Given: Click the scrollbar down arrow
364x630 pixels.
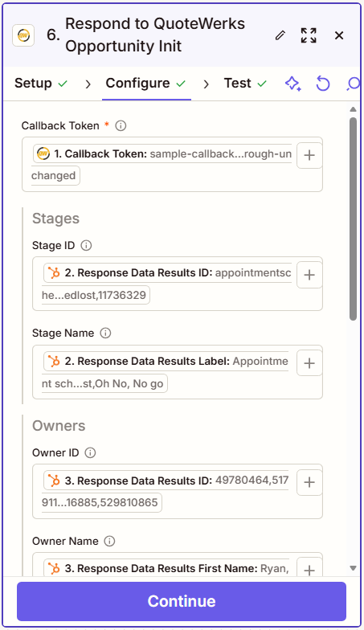Looking at the screenshot, I should pyautogui.click(x=354, y=568).
